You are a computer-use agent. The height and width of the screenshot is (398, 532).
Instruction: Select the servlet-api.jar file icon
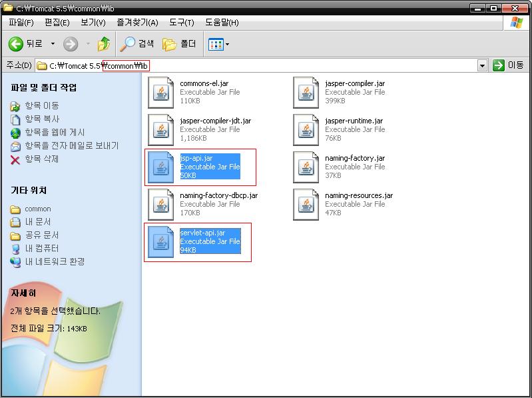click(161, 242)
